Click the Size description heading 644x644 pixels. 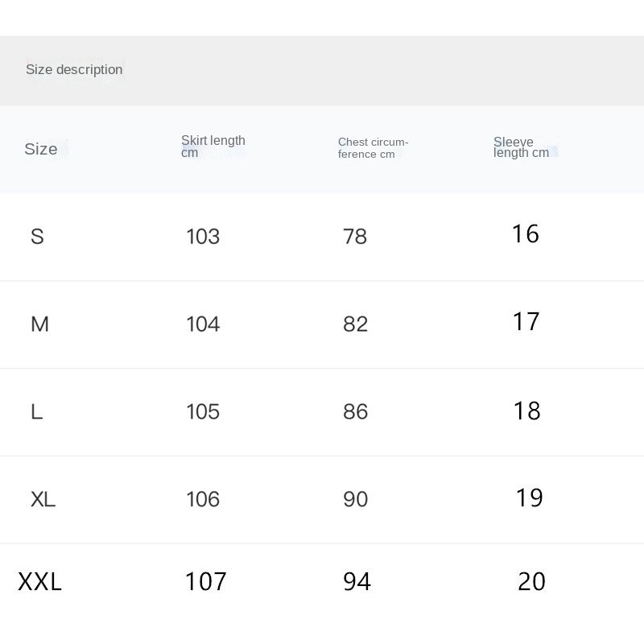tap(74, 70)
